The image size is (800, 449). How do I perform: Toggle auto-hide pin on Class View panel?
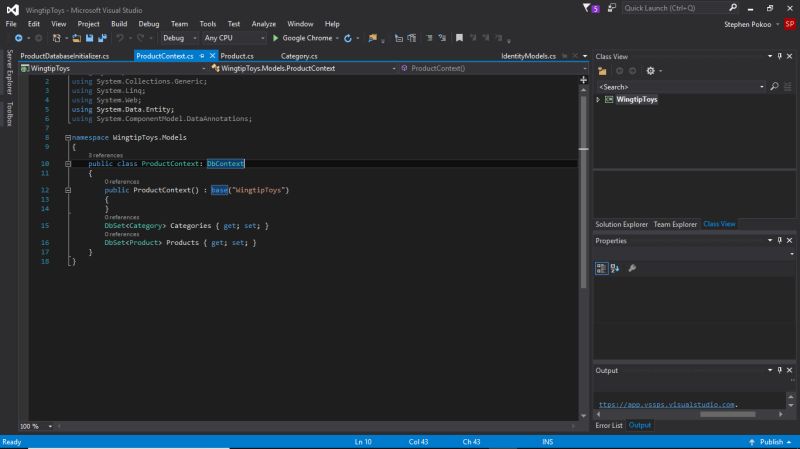pyautogui.click(x=780, y=56)
